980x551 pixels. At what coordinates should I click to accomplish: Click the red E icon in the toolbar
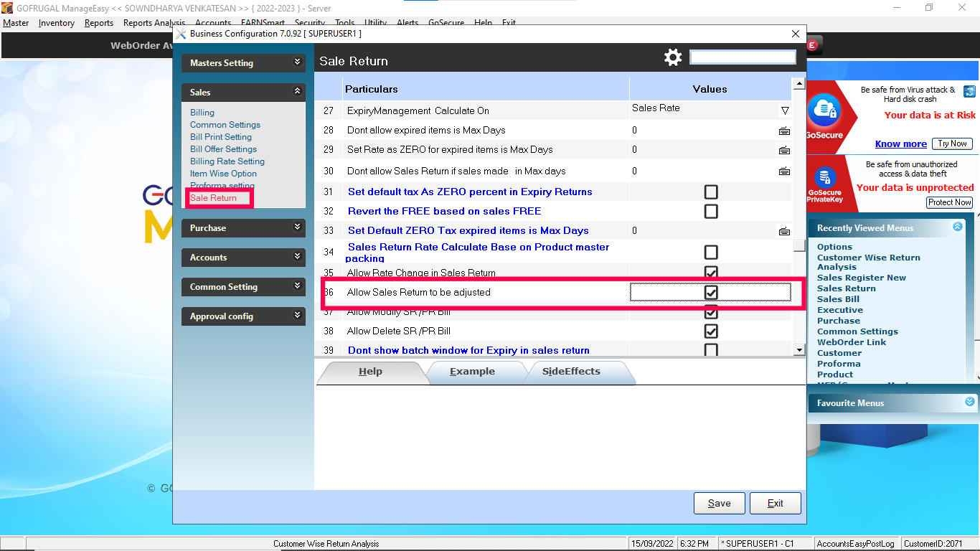pyautogui.click(x=813, y=45)
